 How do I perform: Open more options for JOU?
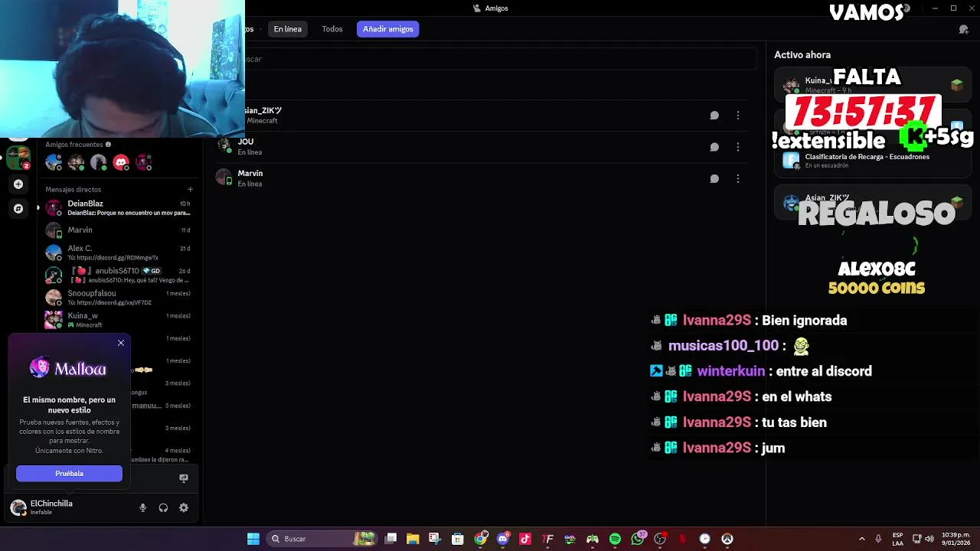[x=738, y=147]
